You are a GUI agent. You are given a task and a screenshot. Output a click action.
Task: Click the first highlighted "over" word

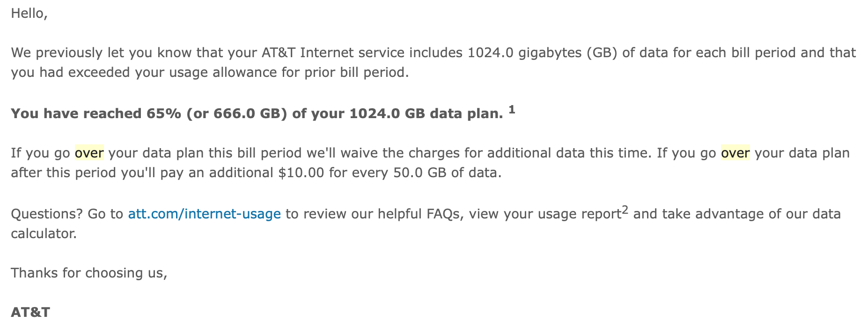click(x=89, y=153)
